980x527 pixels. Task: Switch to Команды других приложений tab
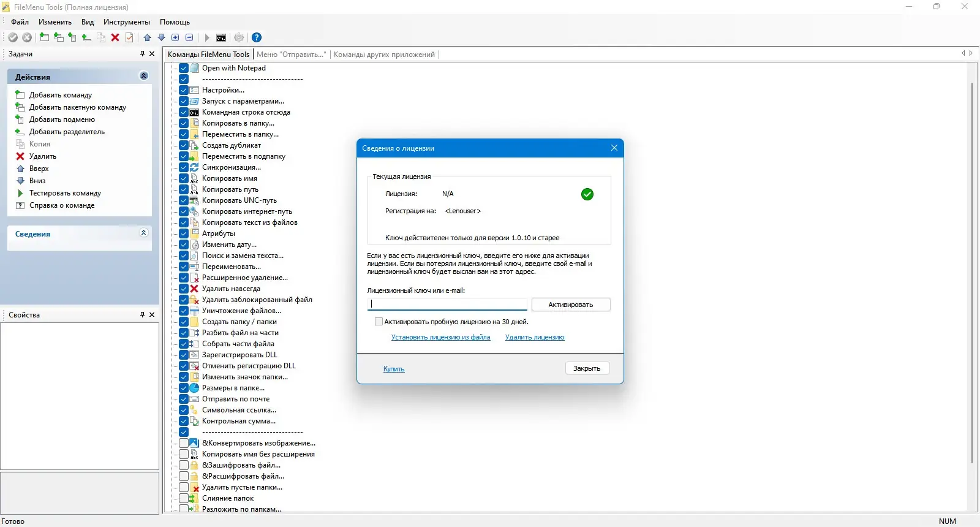(384, 55)
